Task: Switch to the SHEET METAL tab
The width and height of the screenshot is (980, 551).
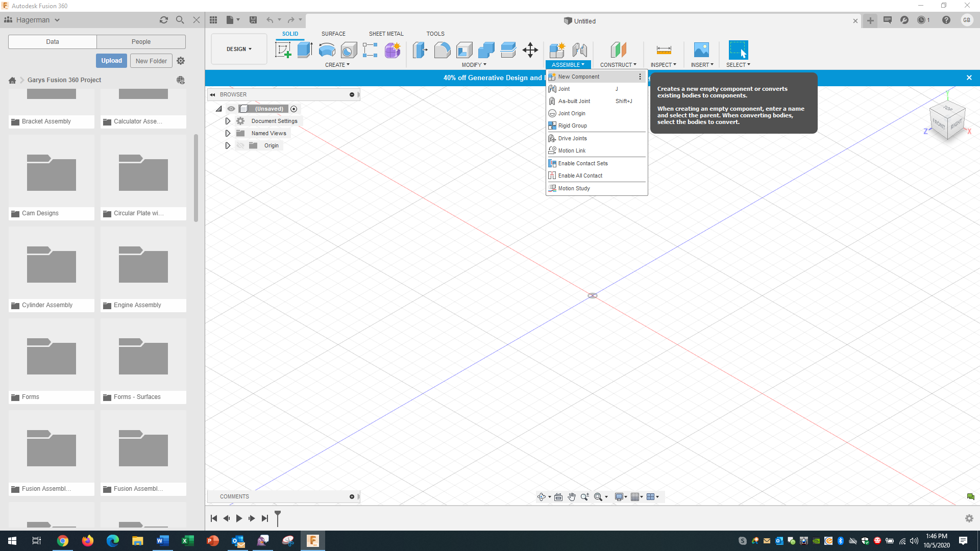Action: 386,34
